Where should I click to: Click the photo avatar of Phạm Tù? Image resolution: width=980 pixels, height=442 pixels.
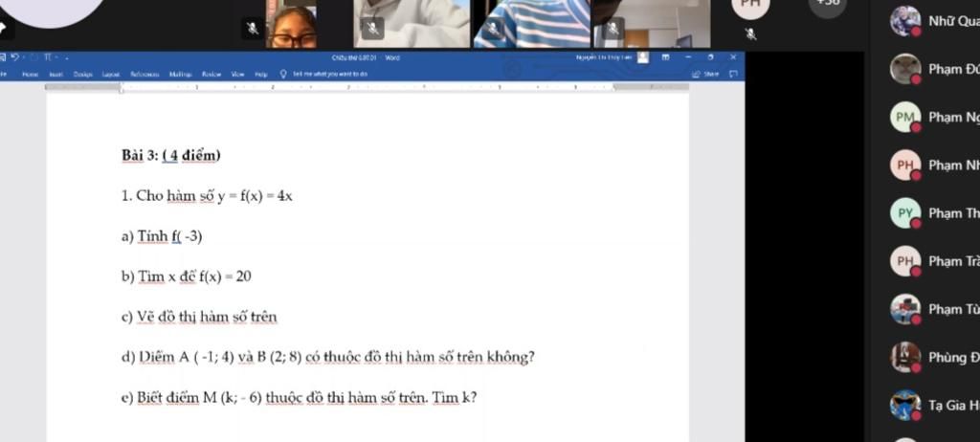(905, 309)
